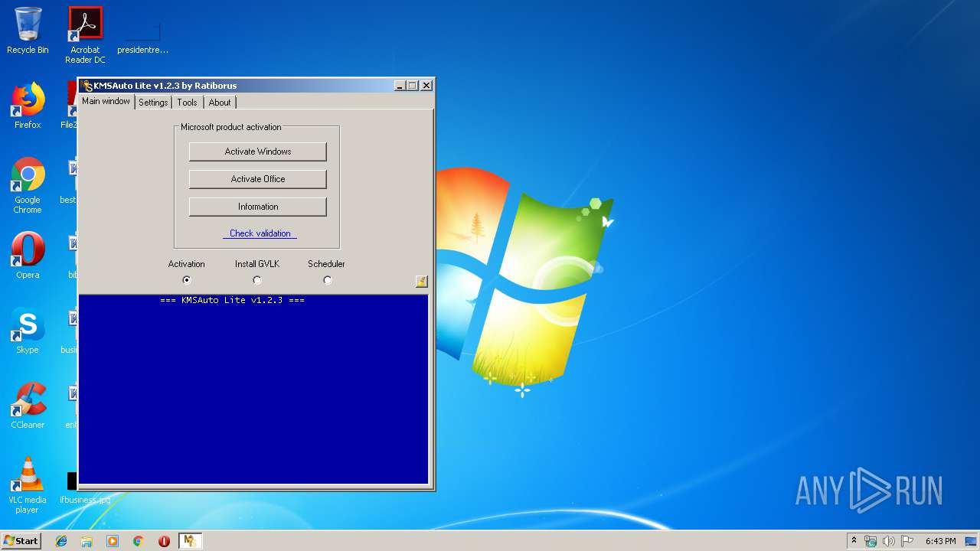
Task: Show hidden system tray icons
Action: (x=854, y=541)
